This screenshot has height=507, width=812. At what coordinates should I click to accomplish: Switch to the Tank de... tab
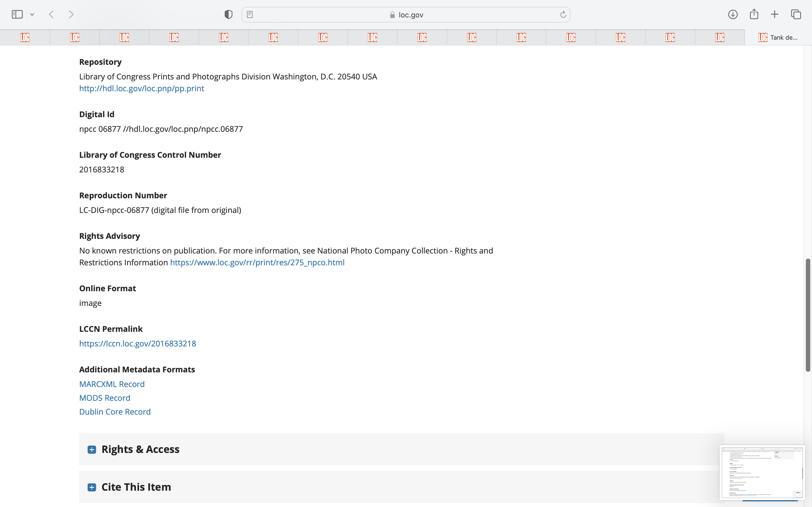tap(778, 37)
